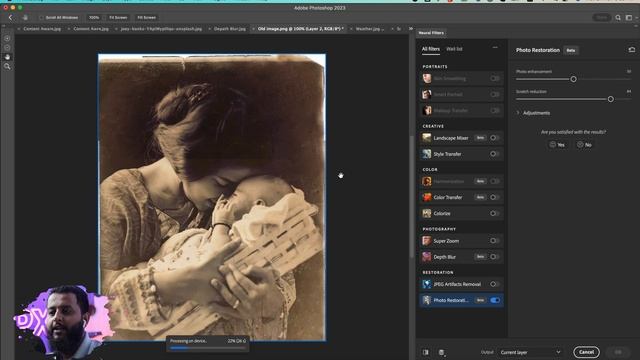
Task: Select the Zoom tool in left toolbar
Action: [x=7, y=66]
